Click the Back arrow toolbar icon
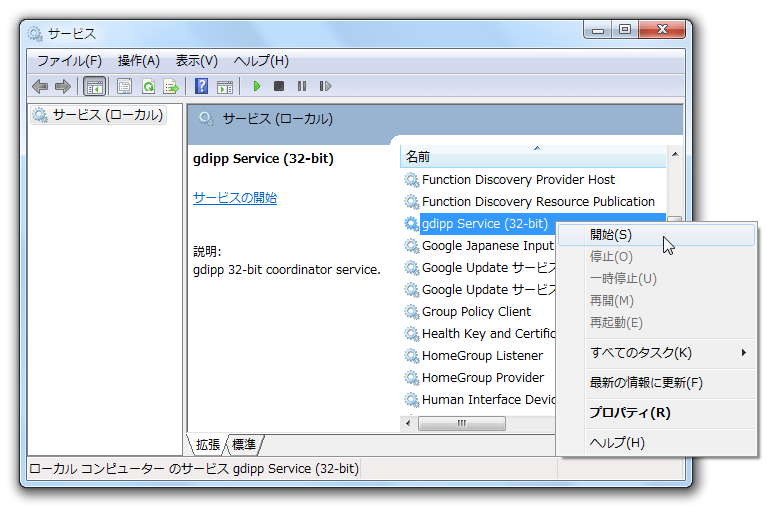Image resolution: width=767 pixels, height=509 pixels. point(40,87)
